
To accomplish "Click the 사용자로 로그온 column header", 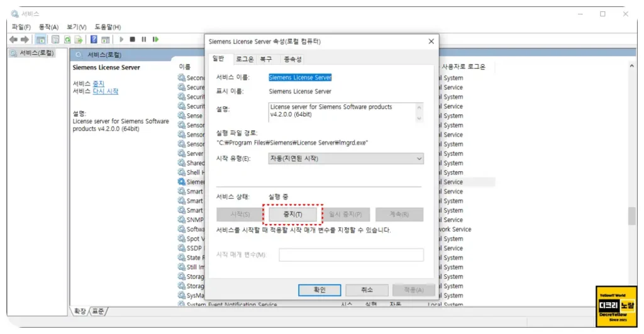I will coord(464,67).
